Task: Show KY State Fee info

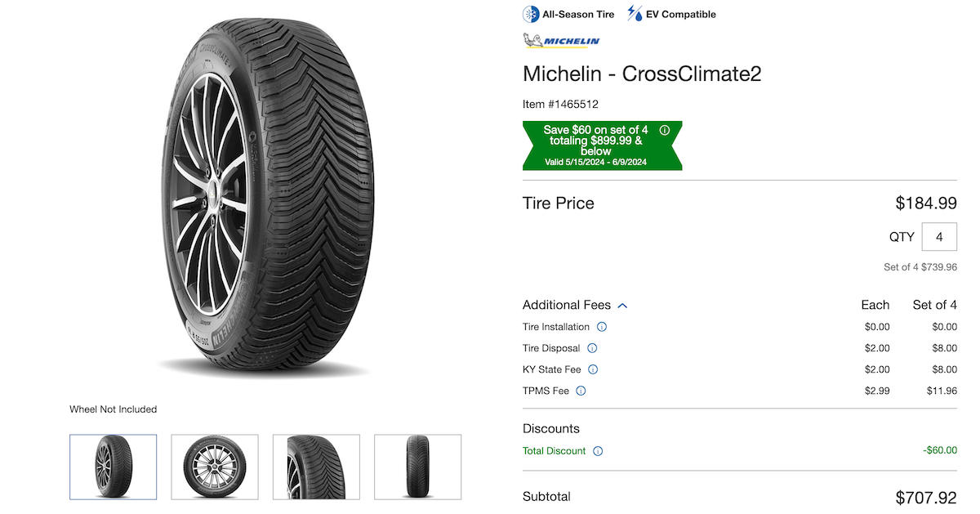Action: 593,369
